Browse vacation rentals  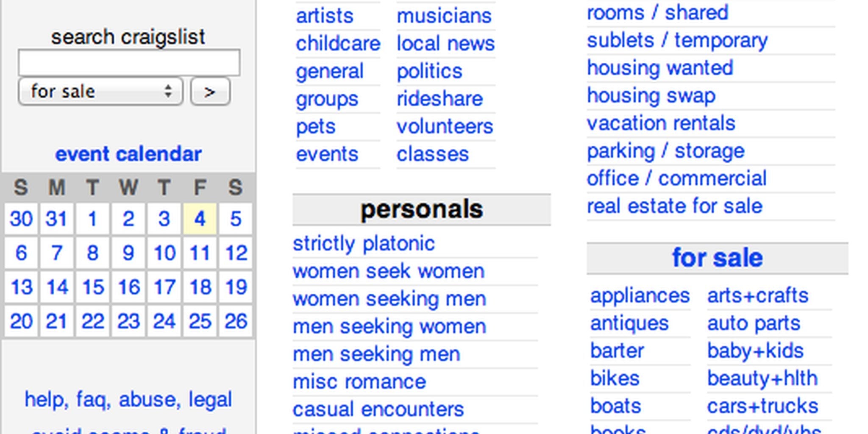click(x=661, y=123)
